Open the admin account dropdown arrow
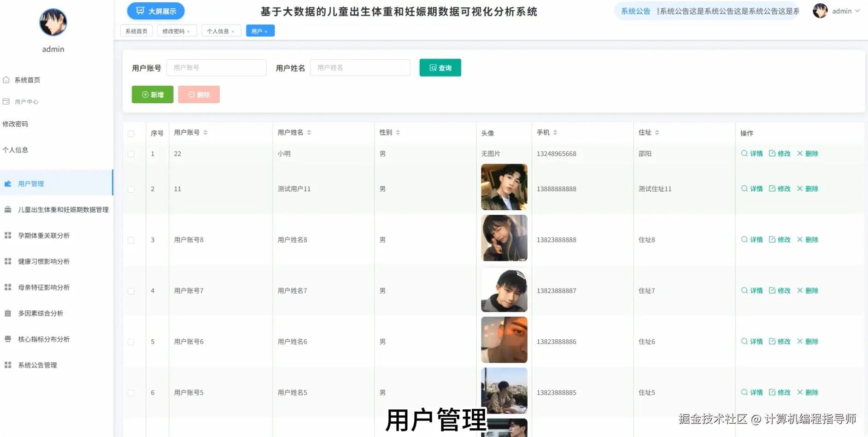 point(857,11)
